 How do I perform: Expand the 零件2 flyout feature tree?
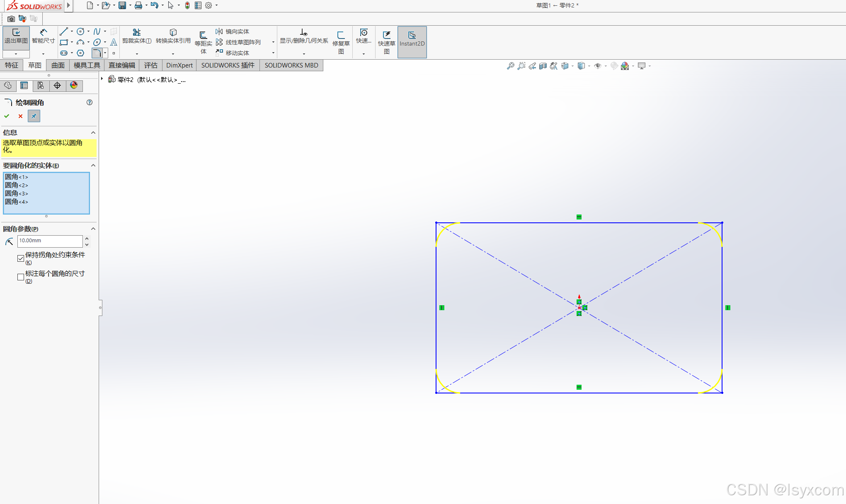(102, 79)
